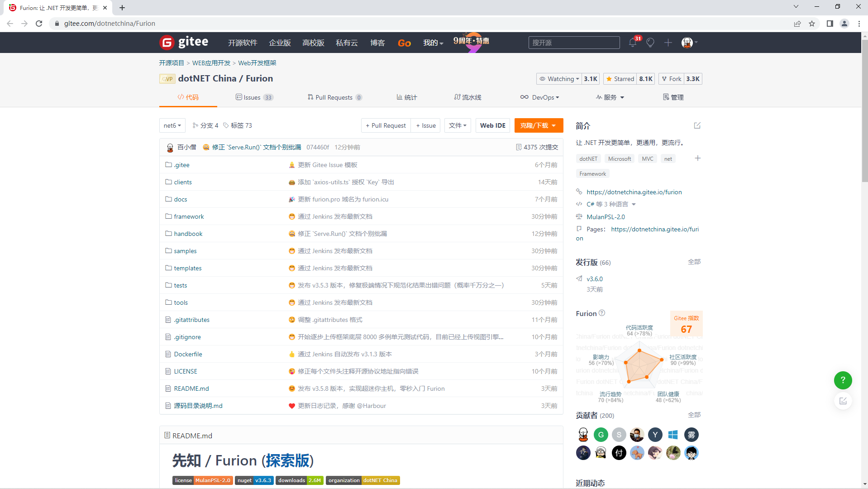Click the floating question mark help button
The width and height of the screenshot is (868, 489).
point(843,380)
